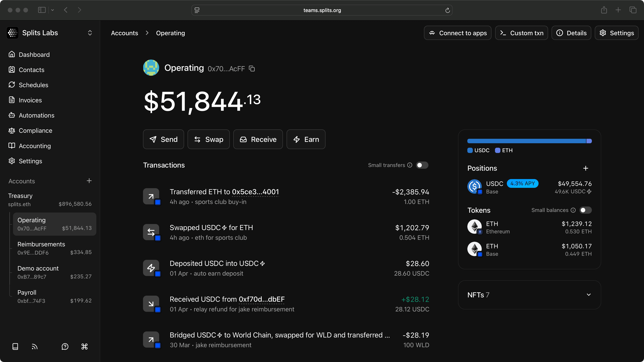644x362 pixels.
Task: Open the docs book icon at bottom left
Action: pos(15,346)
